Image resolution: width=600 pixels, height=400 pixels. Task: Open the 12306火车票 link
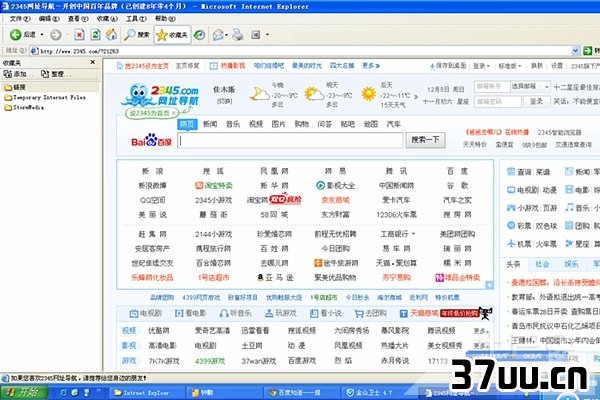pyautogui.click(x=396, y=215)
